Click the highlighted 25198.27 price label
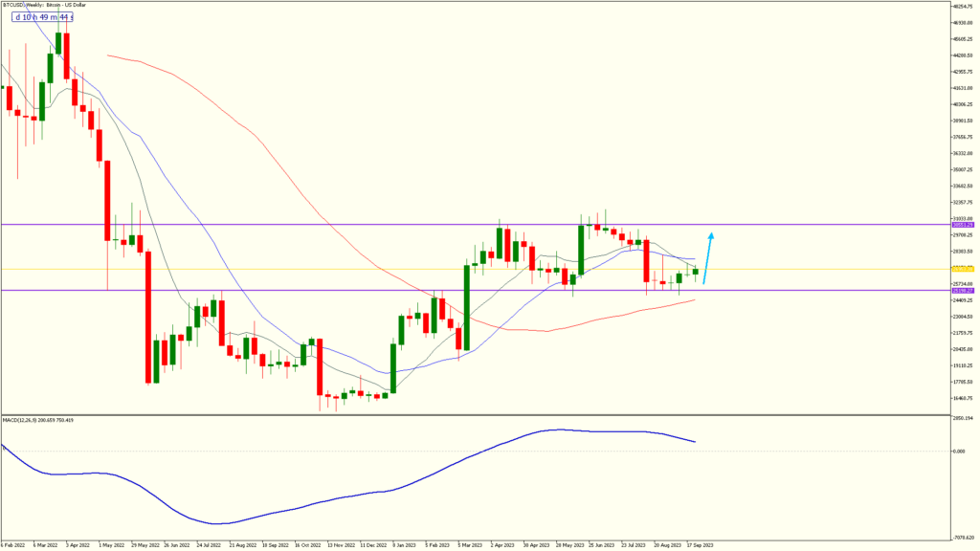This screenshot has height=551, width=980. click(x=964, y=291)
